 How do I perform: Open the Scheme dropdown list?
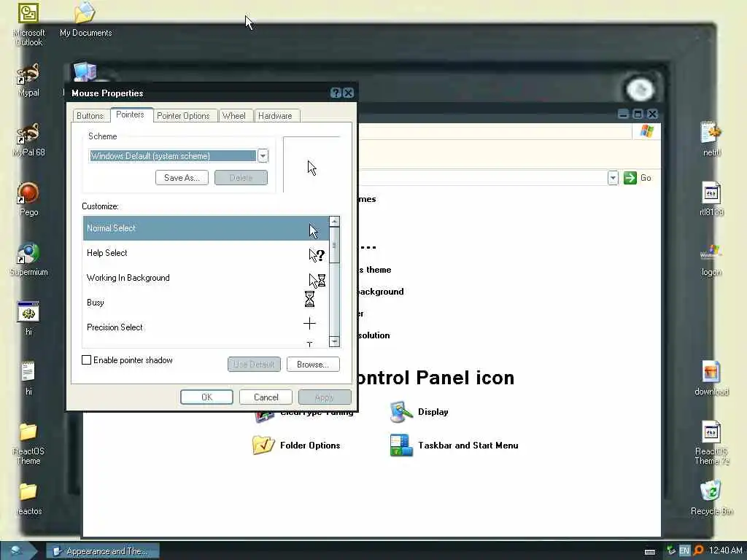(x=263, y=156)
